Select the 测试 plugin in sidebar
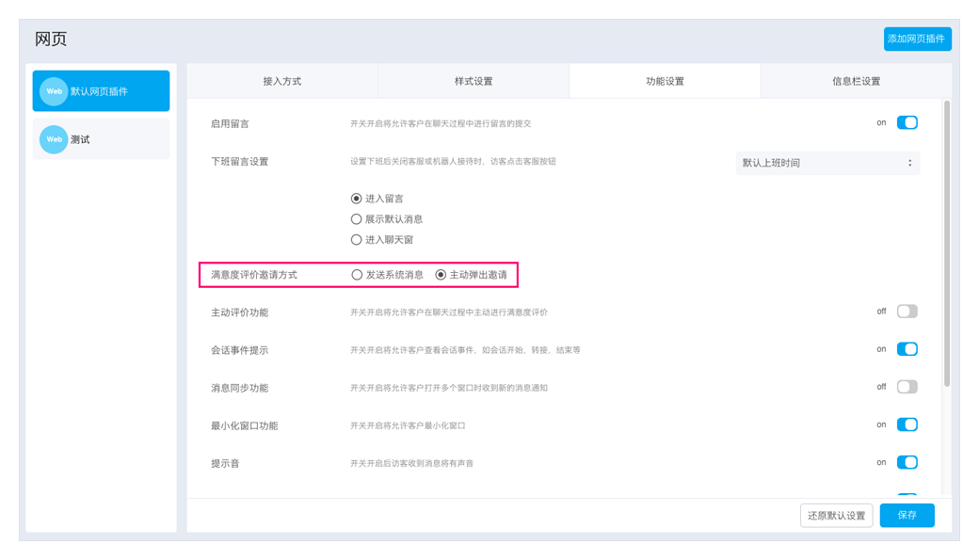 [x=102, y=139]
